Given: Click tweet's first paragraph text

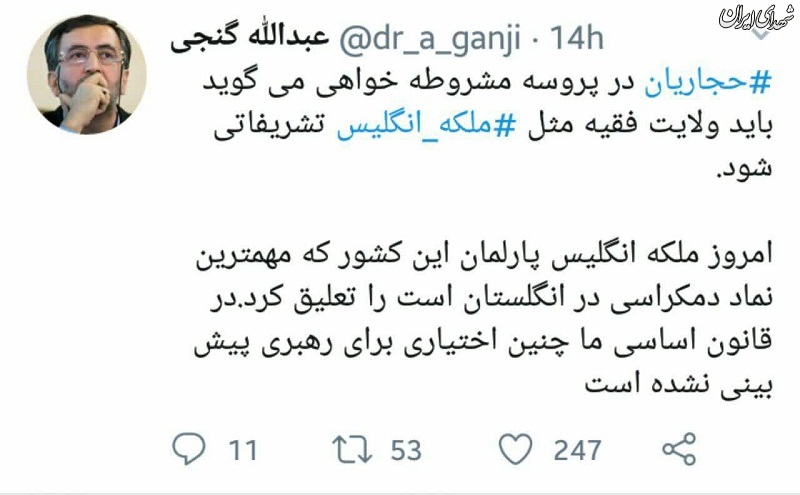Looking at the screenshot, I should pyautogui.click(x=487, y=125).
